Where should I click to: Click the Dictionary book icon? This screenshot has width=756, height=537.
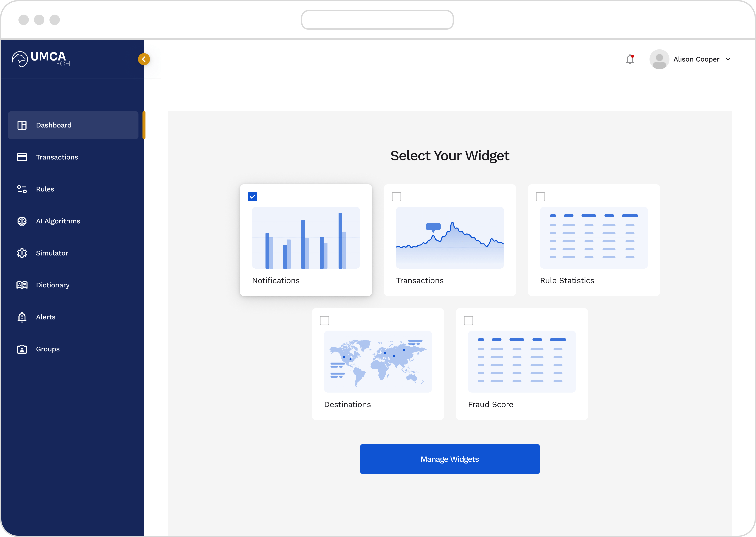click(22, 285)
